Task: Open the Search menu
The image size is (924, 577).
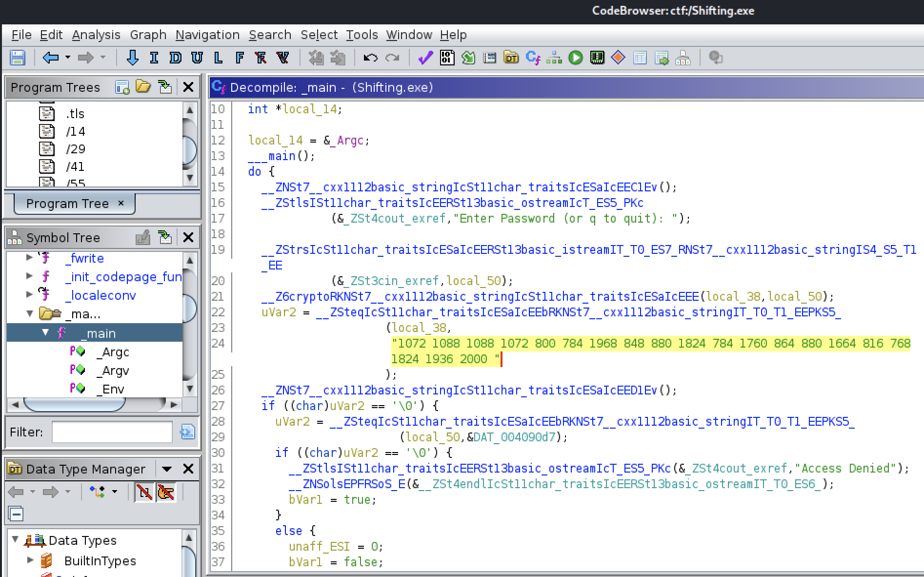Action: tap(270, 35)
